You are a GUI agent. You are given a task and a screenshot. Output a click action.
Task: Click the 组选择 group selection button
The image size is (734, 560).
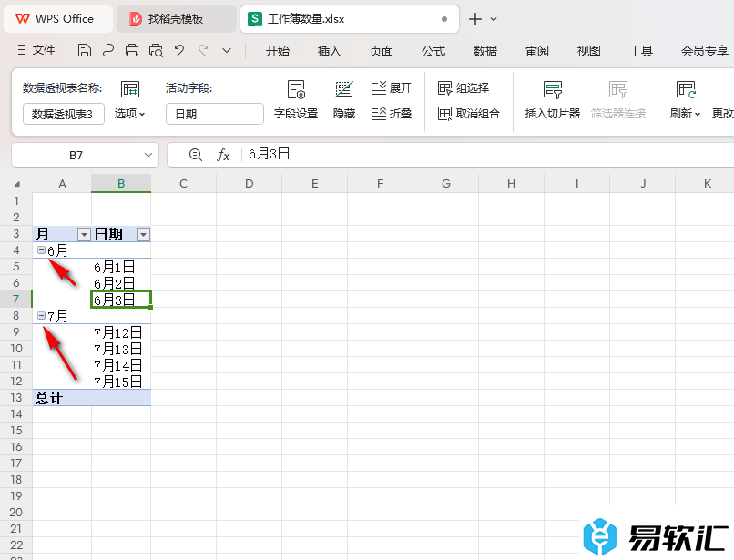[464, 87]
